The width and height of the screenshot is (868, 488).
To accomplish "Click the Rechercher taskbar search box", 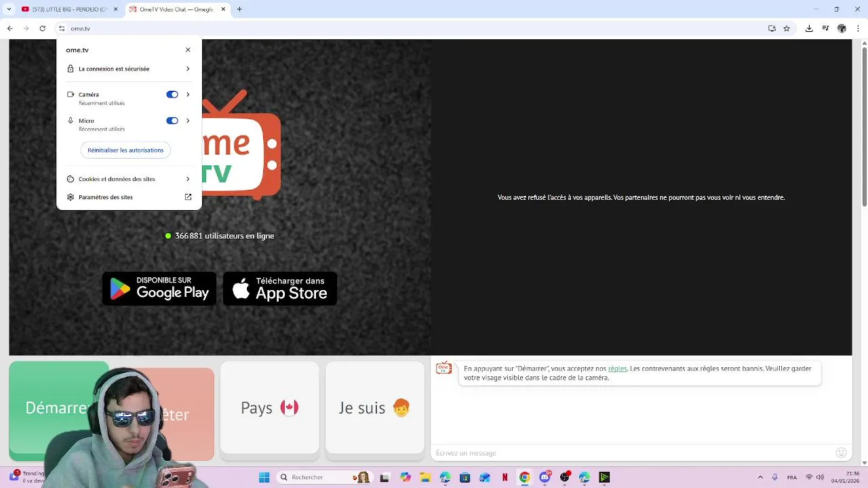I will pos(325,477).
